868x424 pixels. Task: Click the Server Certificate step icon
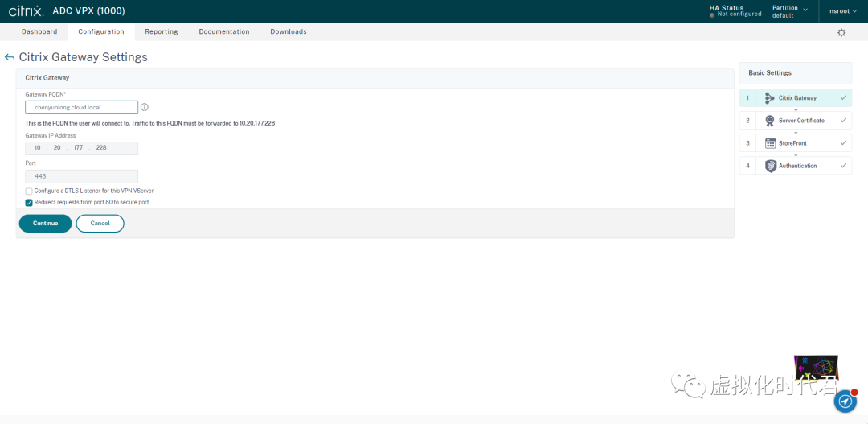coord(769,121)
